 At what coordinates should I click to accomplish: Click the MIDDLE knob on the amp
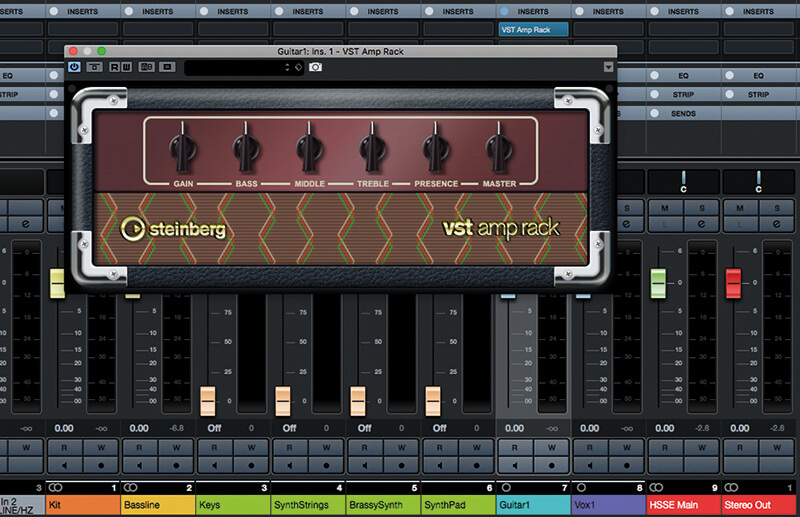pos(309,149)
